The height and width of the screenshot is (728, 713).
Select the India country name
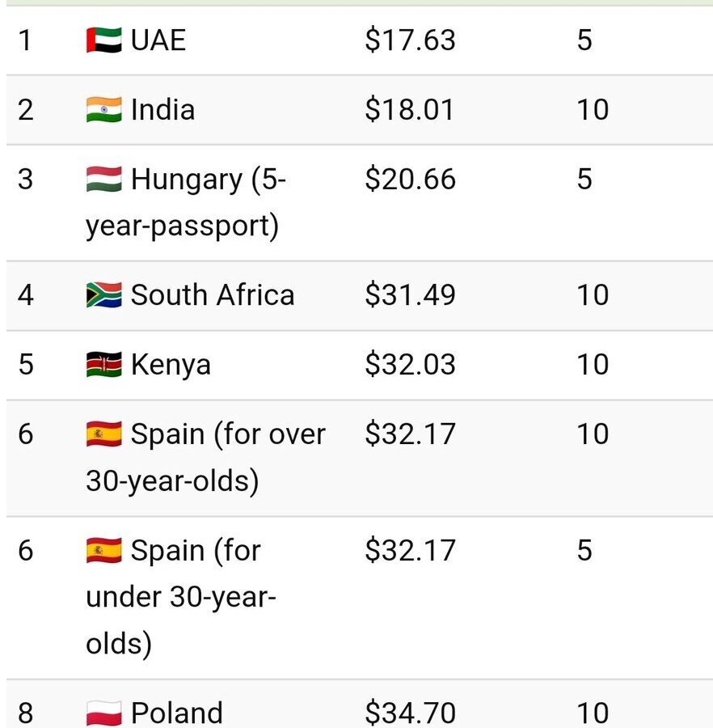tap(162, 109)
